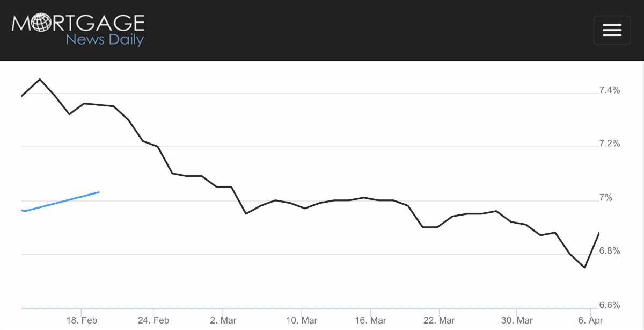Click the 7% y-axis label
The height and width of the screenshot is (330, 644).
[606, 198]
